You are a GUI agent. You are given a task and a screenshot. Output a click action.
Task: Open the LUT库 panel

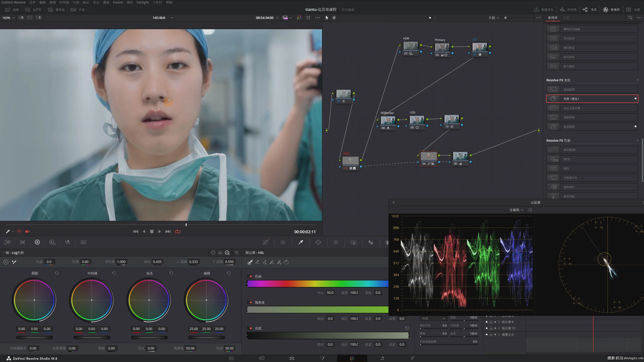pos(33,10)
